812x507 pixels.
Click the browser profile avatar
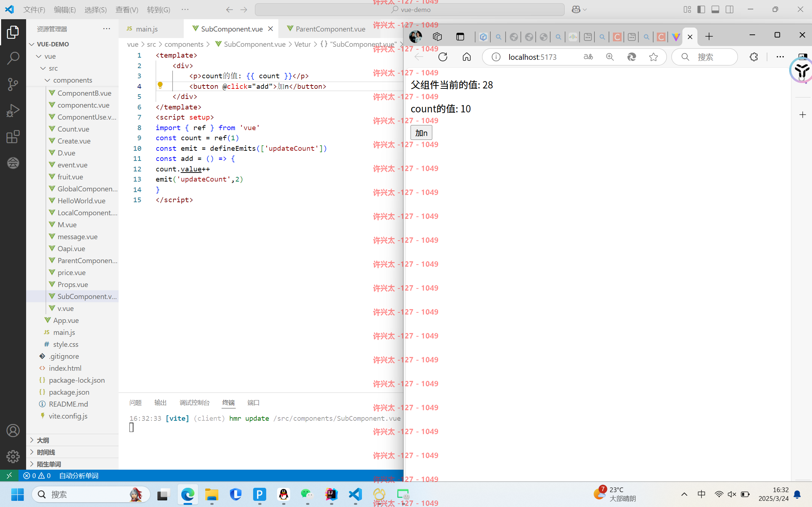(x=416, y=36)
